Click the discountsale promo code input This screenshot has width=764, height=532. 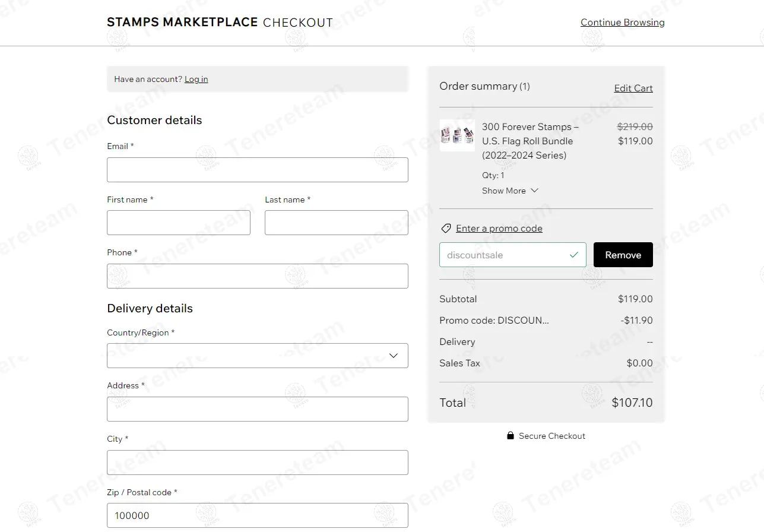point(502,255)
